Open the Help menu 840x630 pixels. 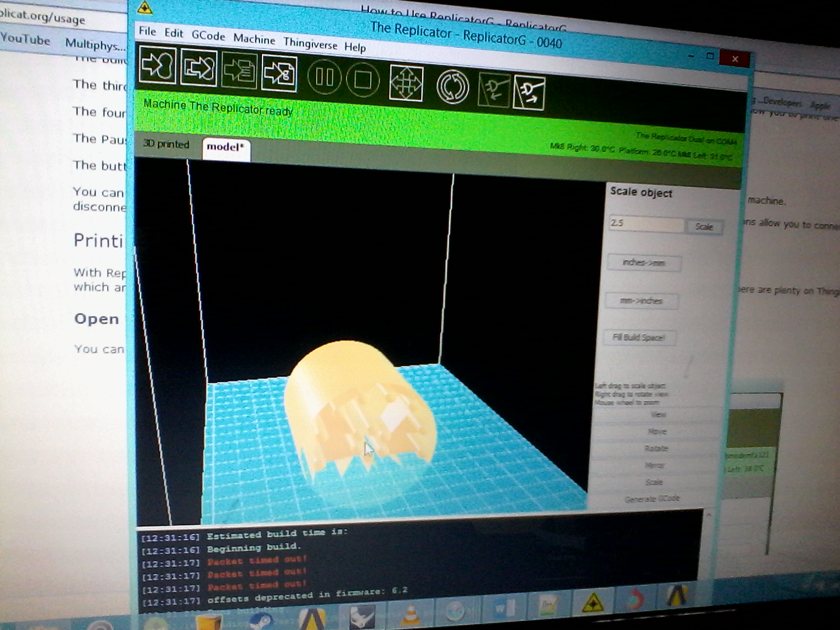(355, 47)
